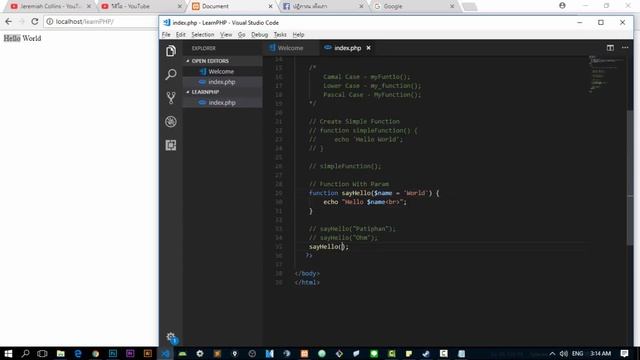Open the Windows Start menu

8,353
